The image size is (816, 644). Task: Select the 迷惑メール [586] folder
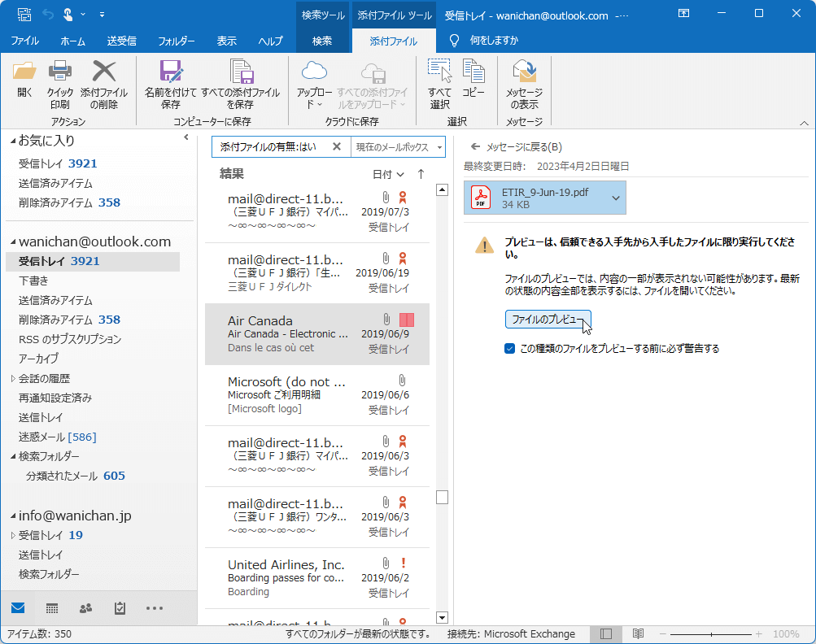57,437
